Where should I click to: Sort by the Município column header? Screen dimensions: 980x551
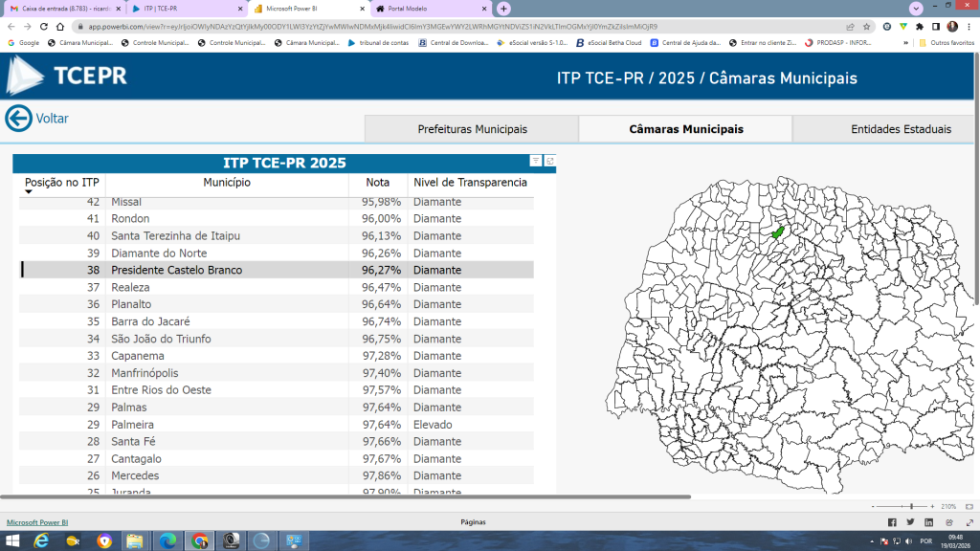point(227,182)
